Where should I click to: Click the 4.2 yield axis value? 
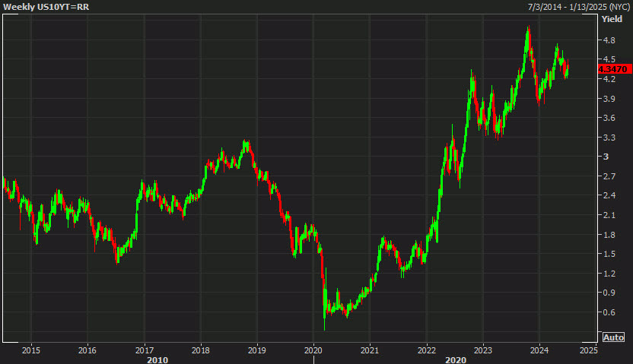609,79
